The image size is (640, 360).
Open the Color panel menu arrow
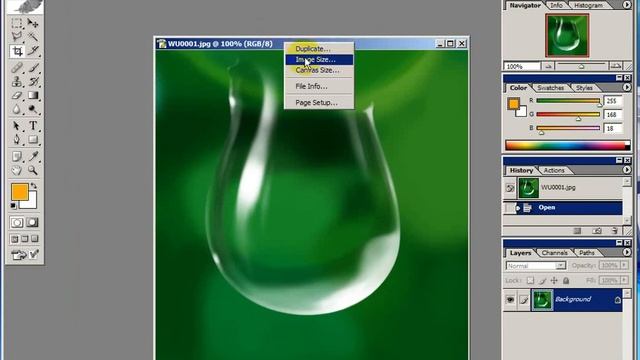click(627, 87)
